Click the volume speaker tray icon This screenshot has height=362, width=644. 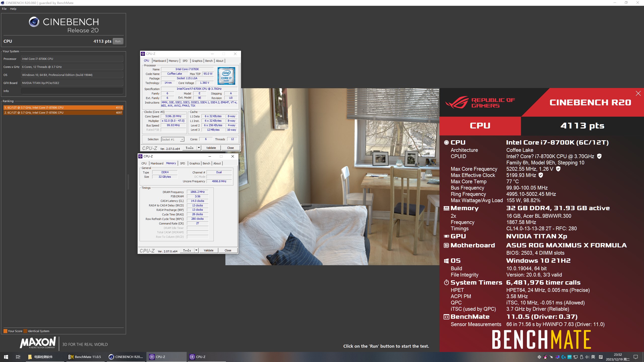coord(587,357)
